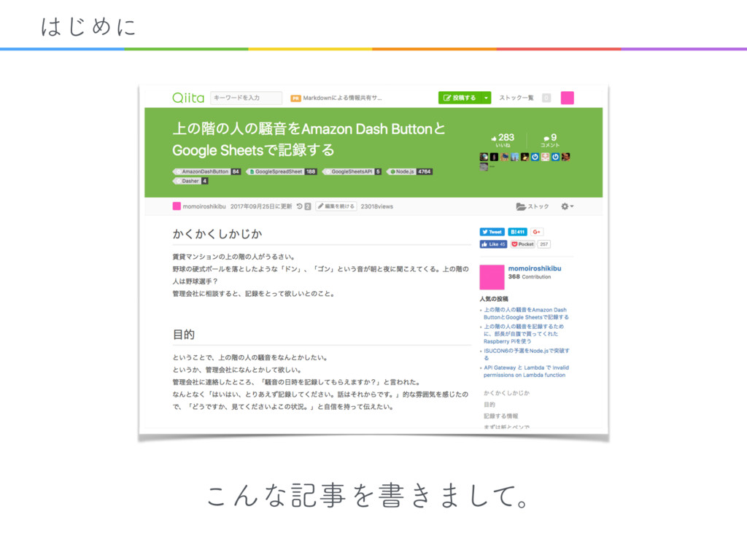This screenshot has width=747, height=560.
Task: Click the Facebook Like 45 button
Action: tap(493, 244)
